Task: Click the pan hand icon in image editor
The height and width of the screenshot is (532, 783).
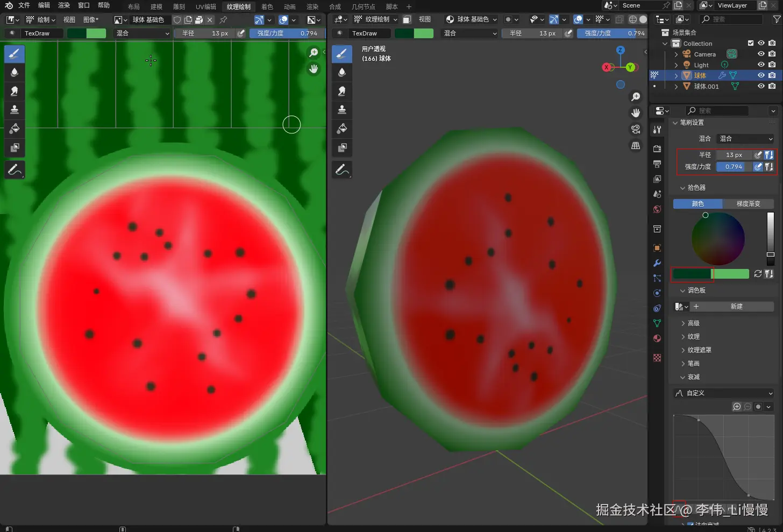Action: [314, 69]
